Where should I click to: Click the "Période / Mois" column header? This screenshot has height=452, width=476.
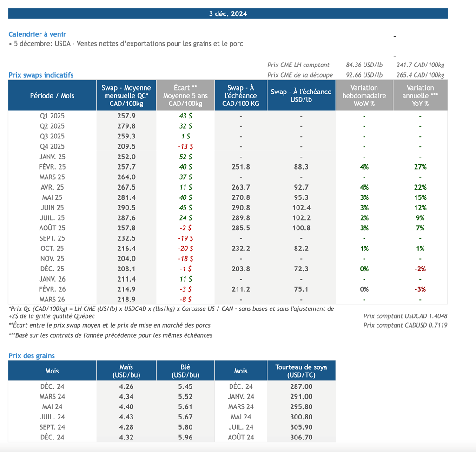tap(52, 96)
